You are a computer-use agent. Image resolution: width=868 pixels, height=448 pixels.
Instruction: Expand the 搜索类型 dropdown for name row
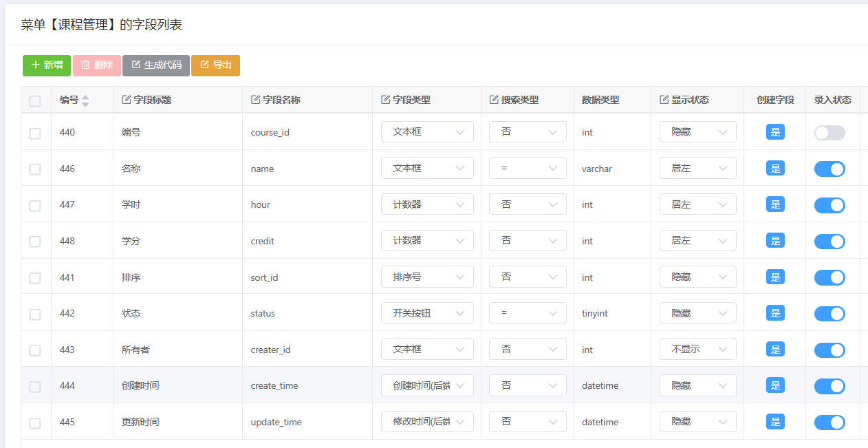(x=528, y=169)
